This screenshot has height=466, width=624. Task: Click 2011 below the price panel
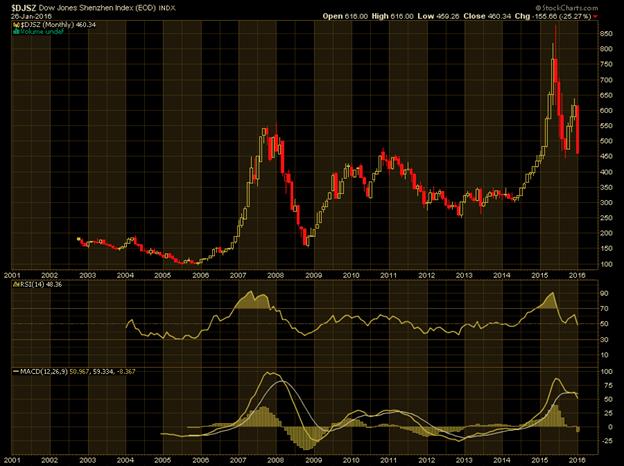tap(388, 275)
